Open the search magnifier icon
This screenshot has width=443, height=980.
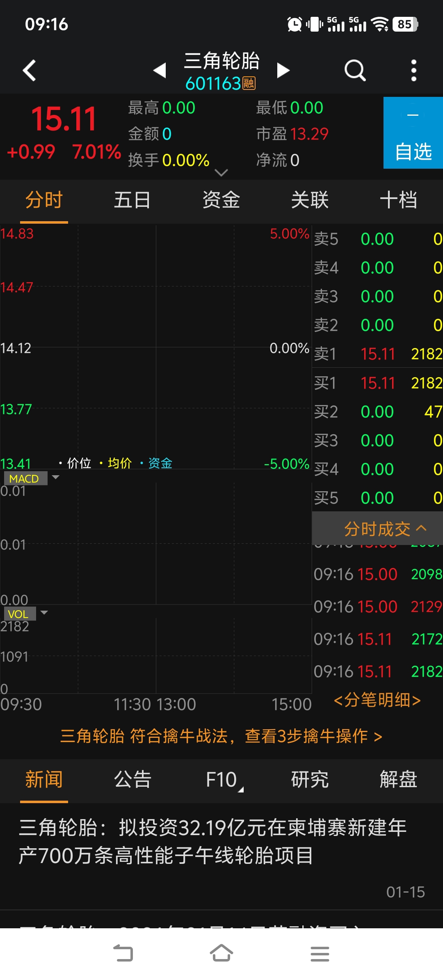(355, 71)
